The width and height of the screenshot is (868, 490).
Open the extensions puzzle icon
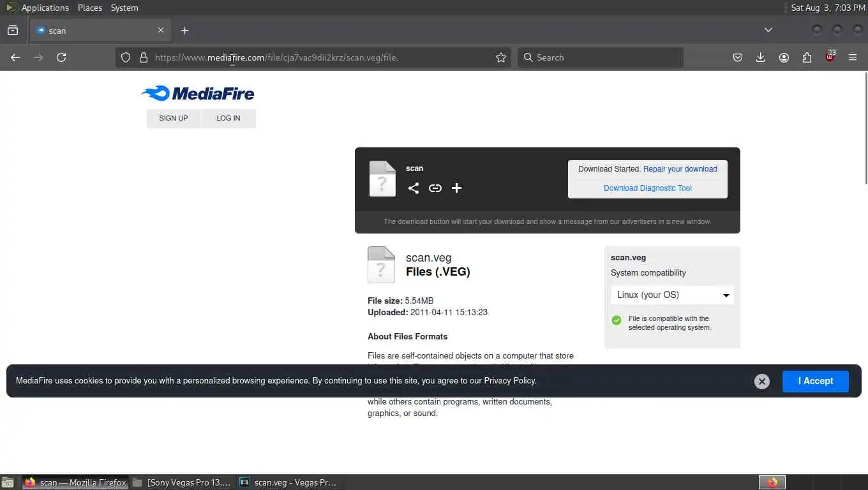point(807,57)
